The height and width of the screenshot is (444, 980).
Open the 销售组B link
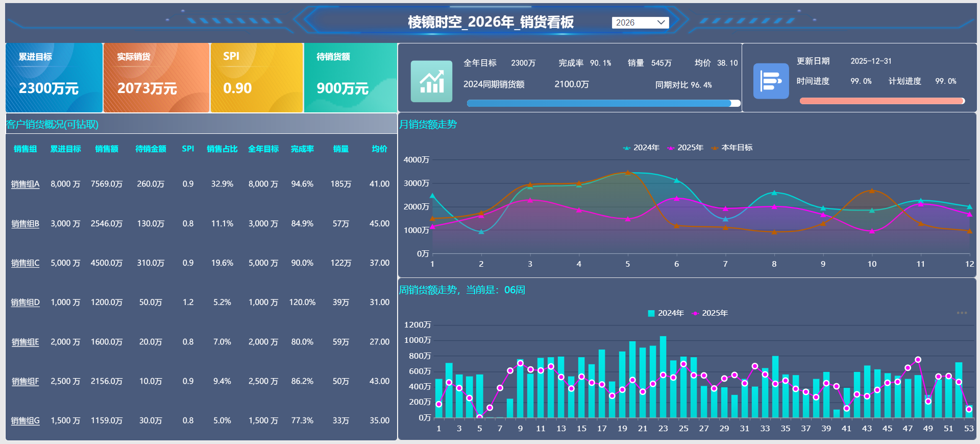tap(26, 224)
